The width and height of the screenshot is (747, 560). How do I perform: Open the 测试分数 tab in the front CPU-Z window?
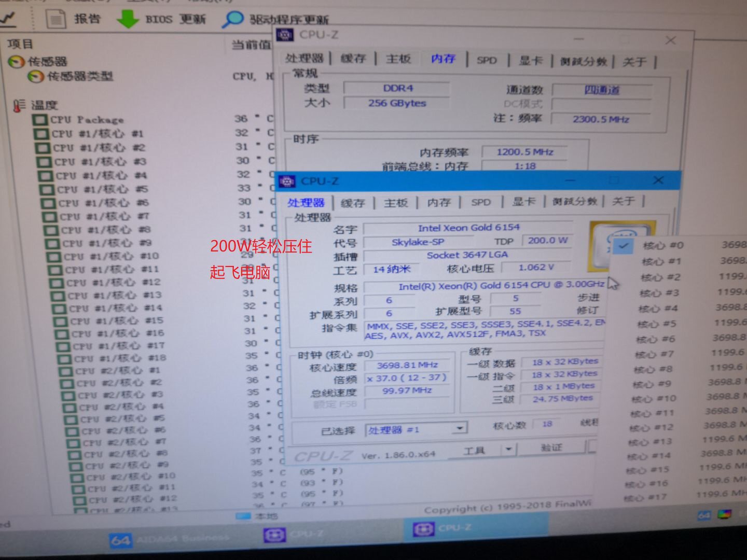(574, 201)
